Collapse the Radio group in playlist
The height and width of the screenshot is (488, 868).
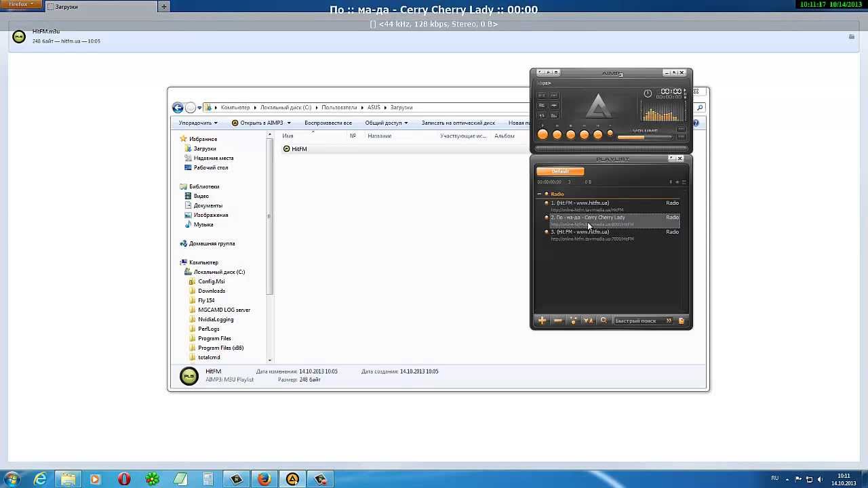tap(540, 194)
